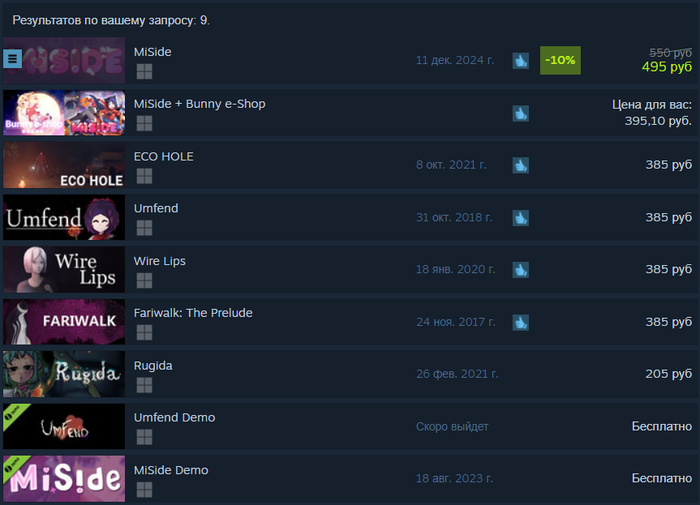Screen dimensions: 700x505
Task: Click the thumbs-up review icon for MiSide
Action: (521, 60)
